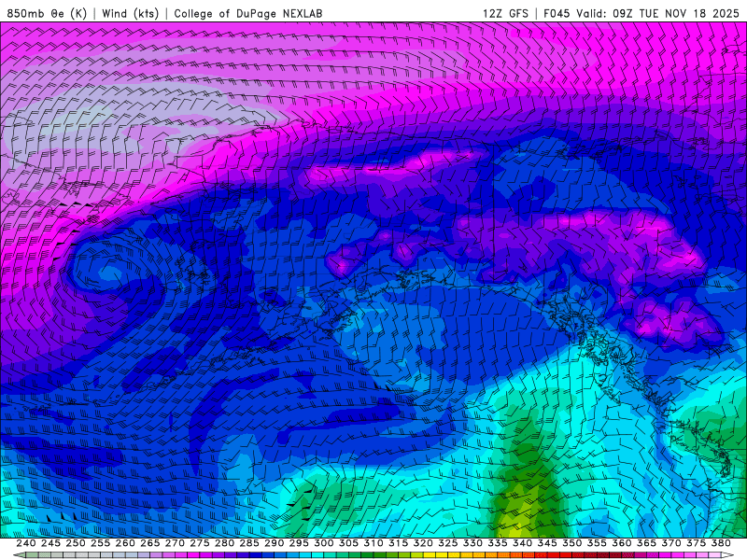Click the "09Z TUE NOV 18 2025" valid time
Viewport: 747px width, 560px height.
pos(676,13)
